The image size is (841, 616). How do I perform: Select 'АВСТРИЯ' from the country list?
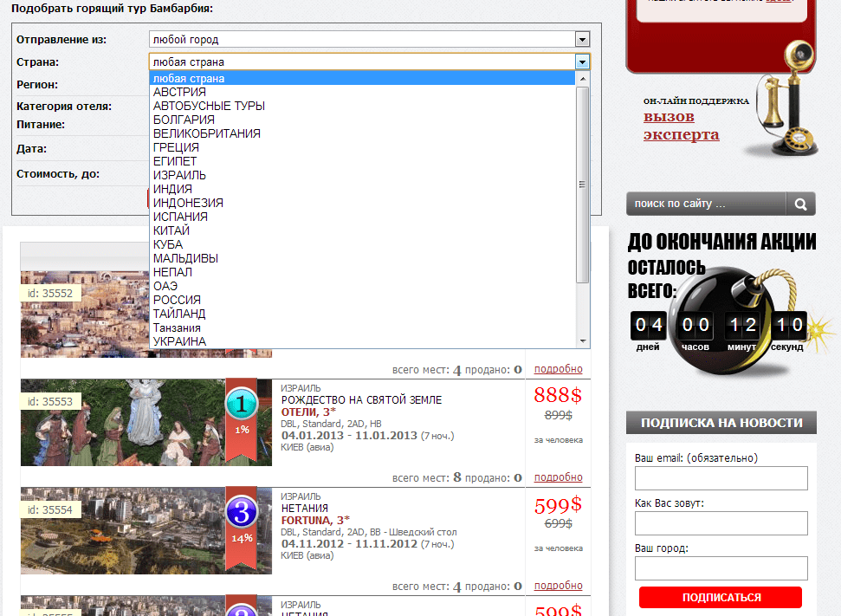click(362, 93)
